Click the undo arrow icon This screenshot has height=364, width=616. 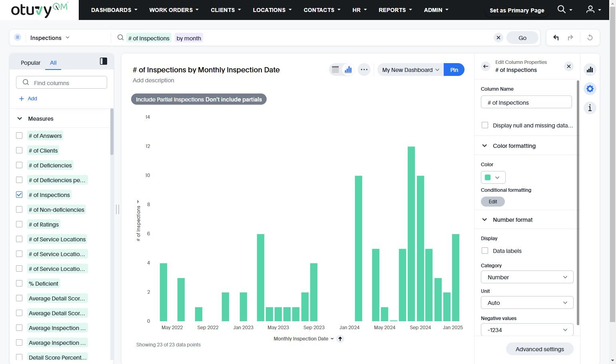(x=556, y=38)
